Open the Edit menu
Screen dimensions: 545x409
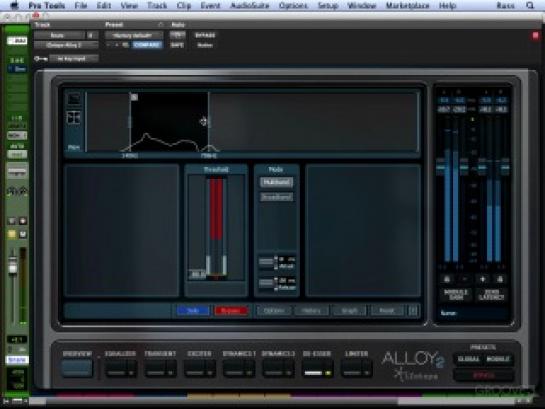coord(104,6)
